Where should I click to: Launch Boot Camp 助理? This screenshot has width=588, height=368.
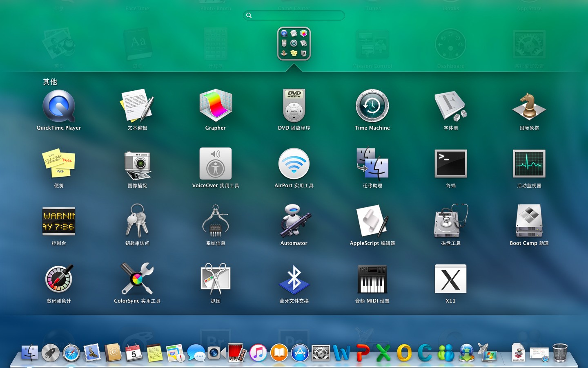pos(529,222)
